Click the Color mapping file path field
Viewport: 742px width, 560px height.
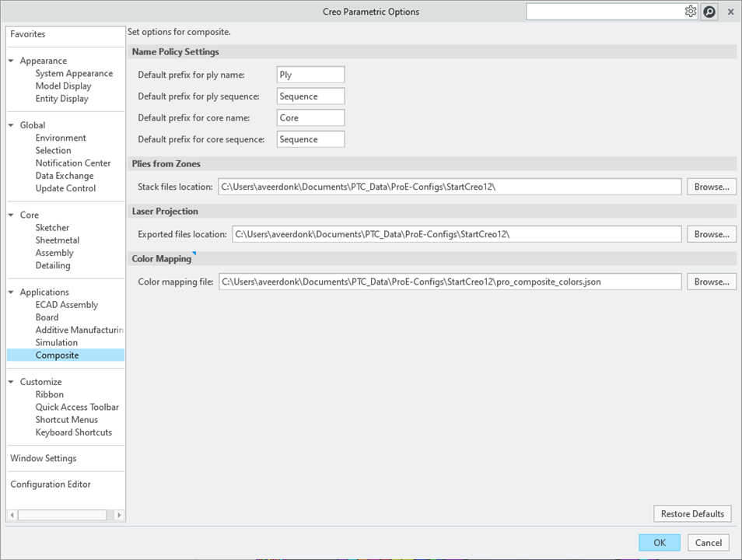click(x=450, y=282)
